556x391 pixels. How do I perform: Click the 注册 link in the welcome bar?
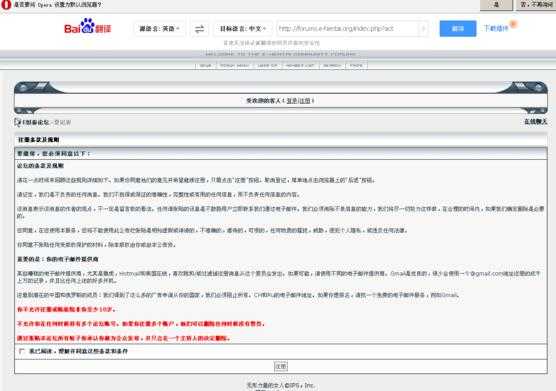pos(305,101)
